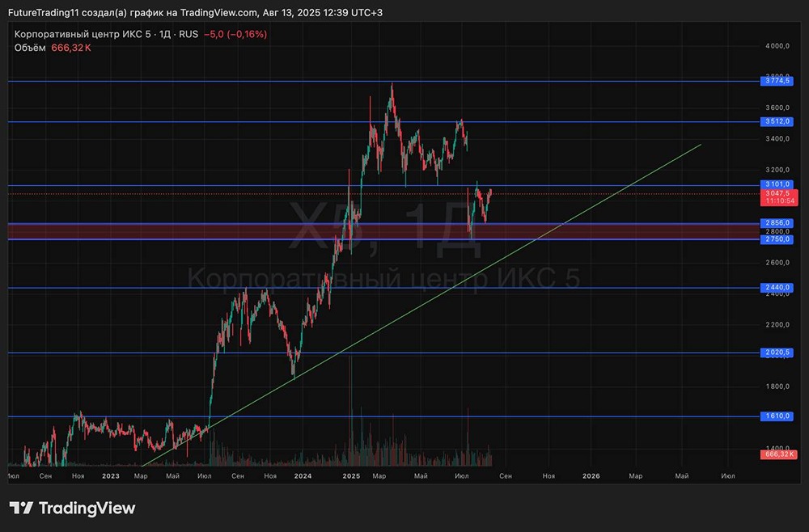Click the 1800,0 axis price tick
The image size is (809, 532).
coord(777,386)
